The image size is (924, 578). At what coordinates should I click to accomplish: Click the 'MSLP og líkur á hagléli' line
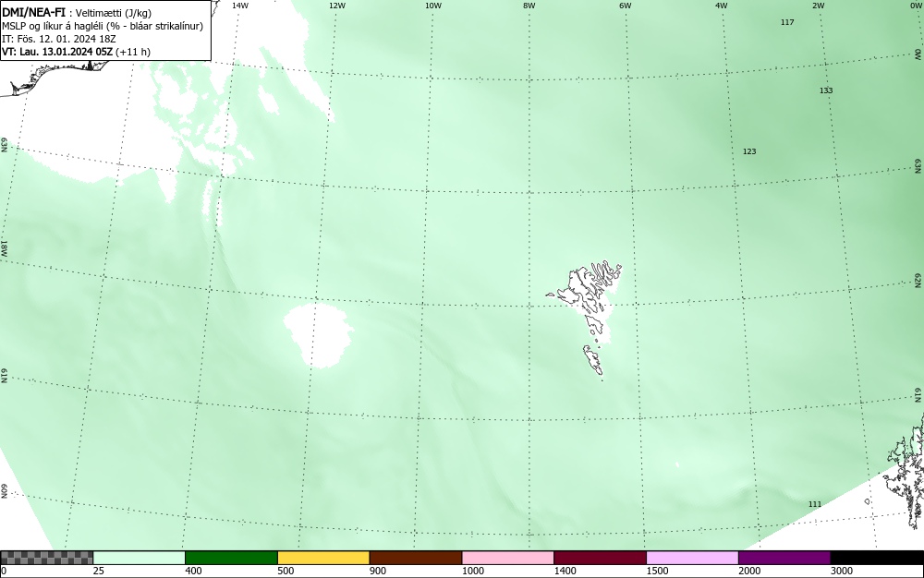(103, 26)
